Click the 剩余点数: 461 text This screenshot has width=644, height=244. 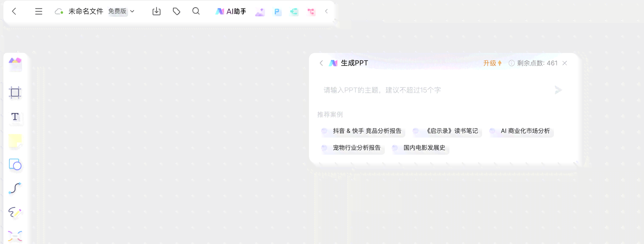pos(537,63)
